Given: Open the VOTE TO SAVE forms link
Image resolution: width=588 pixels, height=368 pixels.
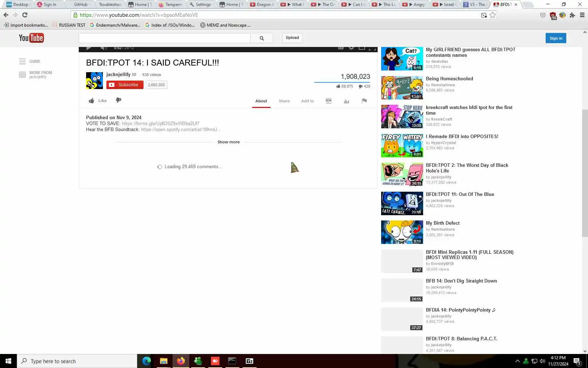Looking at the screenshot, I should click(161, 123).
